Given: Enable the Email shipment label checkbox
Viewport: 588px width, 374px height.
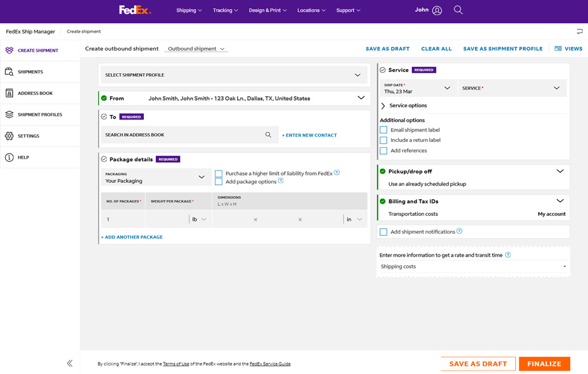Looking at the screenshot, I should (x=384, y=129).
